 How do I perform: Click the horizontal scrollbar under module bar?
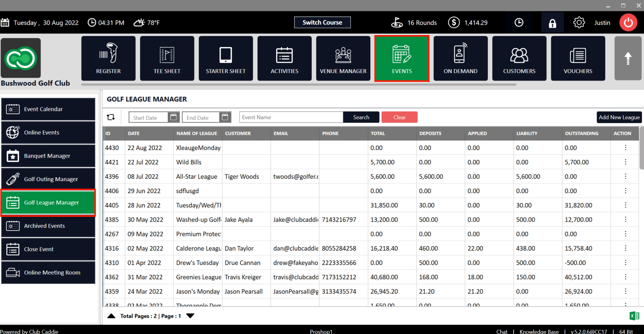pyautogui.click(x=299, y=85)
